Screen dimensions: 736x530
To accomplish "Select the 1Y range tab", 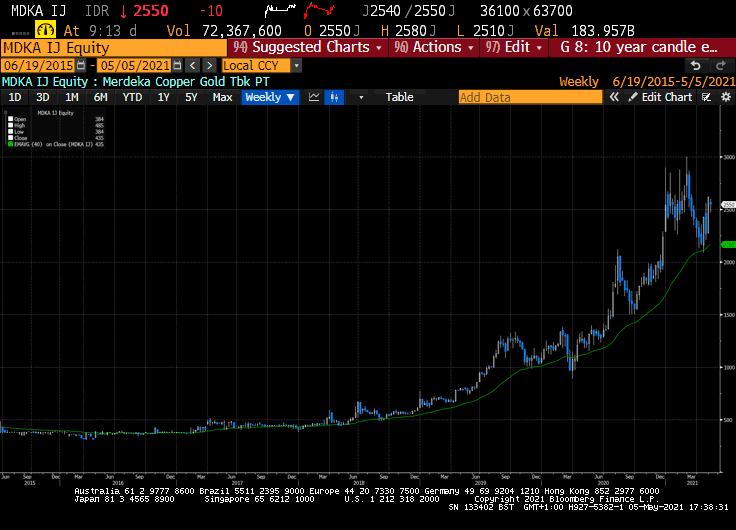I will click(163, 97).
